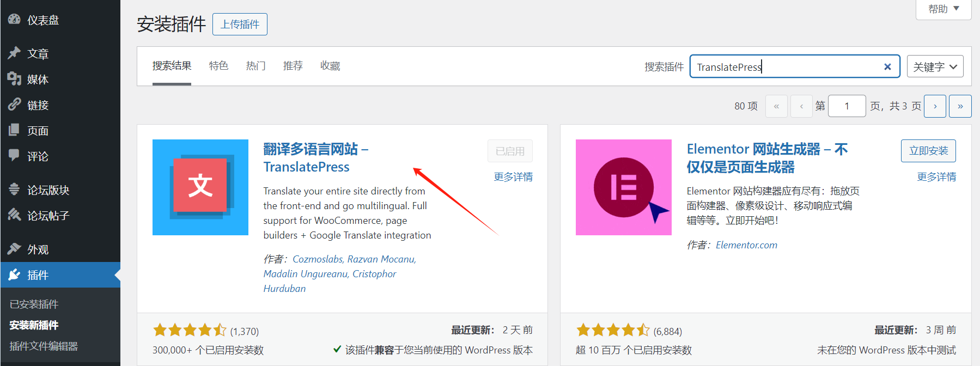Click the 页面 pages icon
980x366 pixels.
point(14,130)
